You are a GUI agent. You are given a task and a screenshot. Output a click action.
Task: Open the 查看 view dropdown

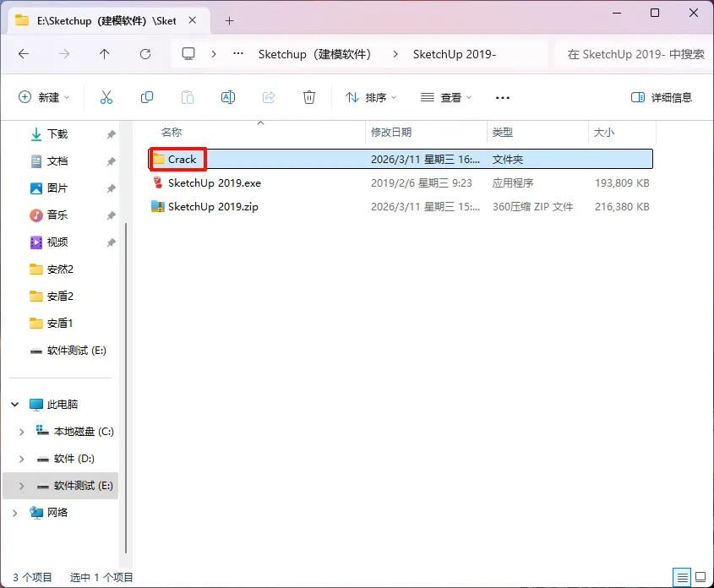446,97
